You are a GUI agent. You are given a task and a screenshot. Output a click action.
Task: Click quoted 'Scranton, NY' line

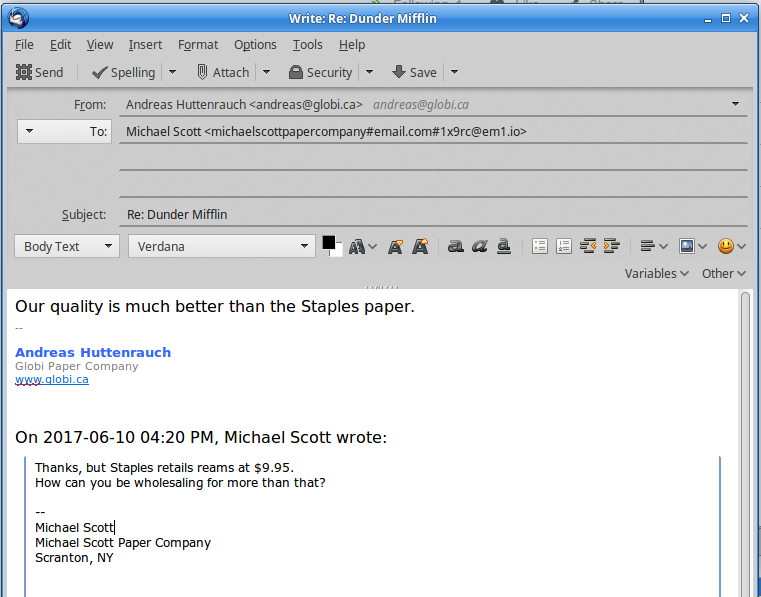(74, 558)
